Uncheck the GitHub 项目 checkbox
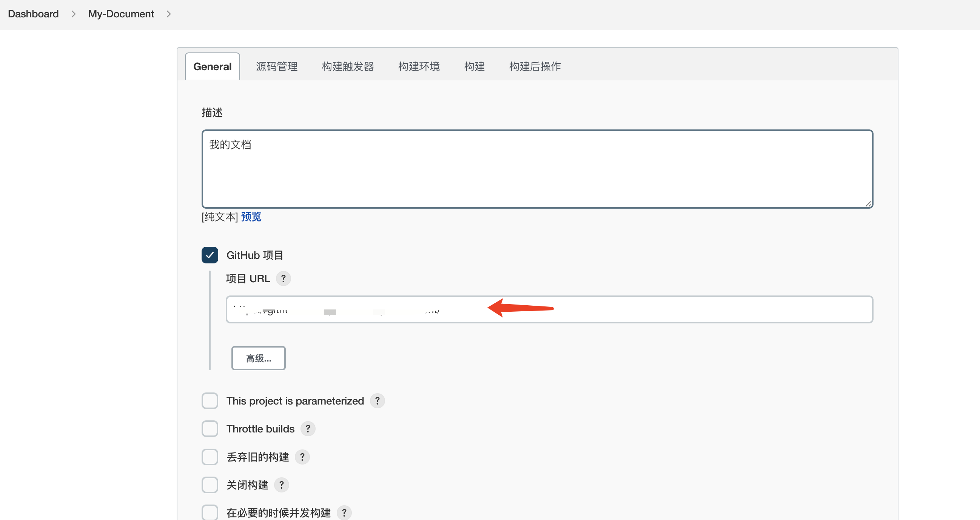980x520 pixels. [x=210, y=255]
